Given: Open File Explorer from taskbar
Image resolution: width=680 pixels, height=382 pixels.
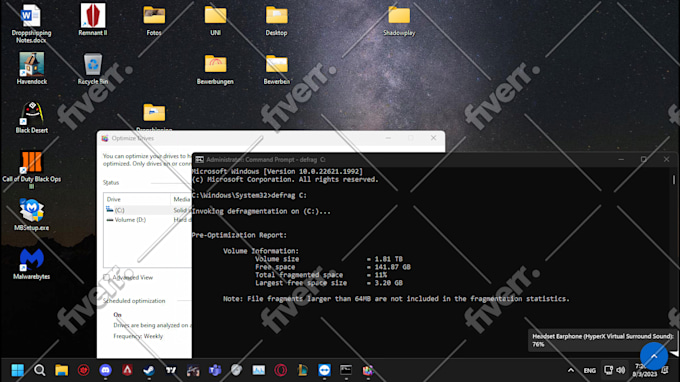Looking at the screenshot, I should [61, 370].
